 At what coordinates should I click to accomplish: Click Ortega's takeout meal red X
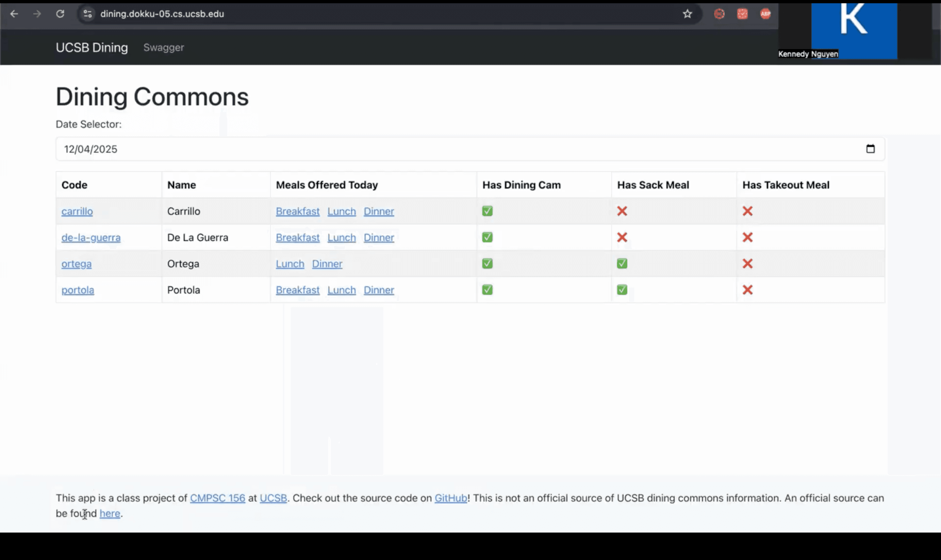(x=747, y=263)
